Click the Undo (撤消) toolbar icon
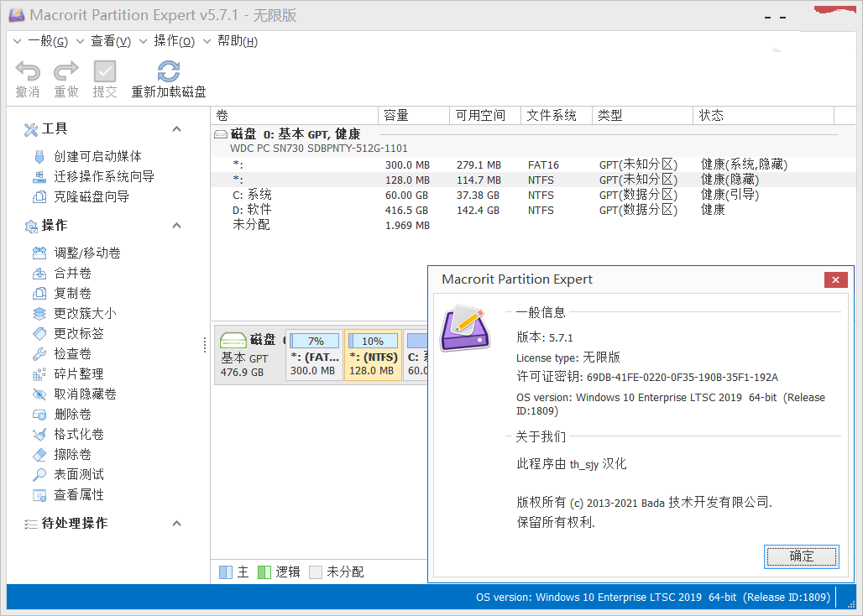 point(28,72)
